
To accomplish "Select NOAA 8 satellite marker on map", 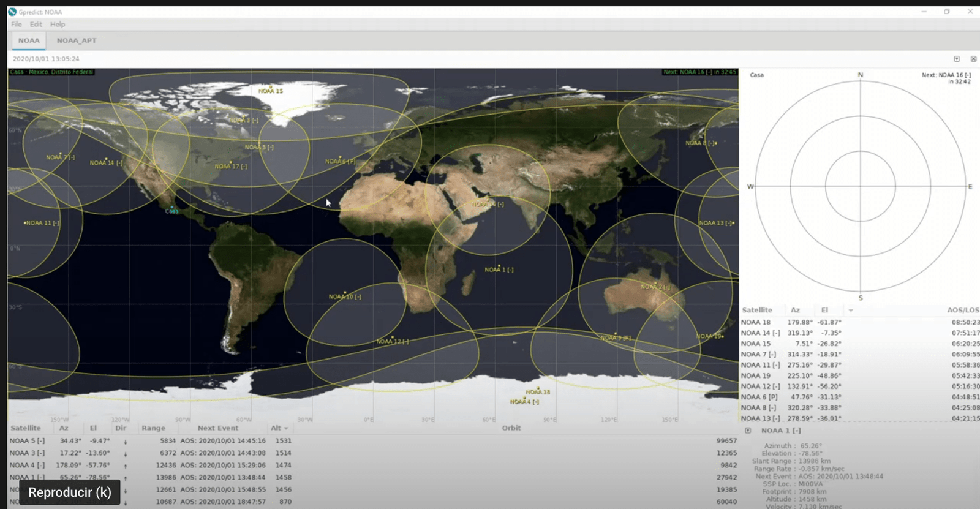I will tap(701, 143).
